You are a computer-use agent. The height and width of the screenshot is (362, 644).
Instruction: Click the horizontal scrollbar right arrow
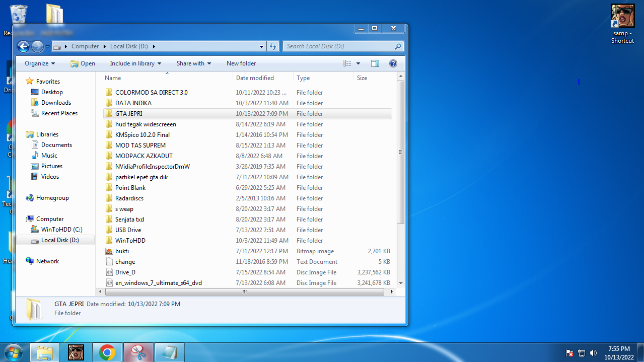click(393, 292)
